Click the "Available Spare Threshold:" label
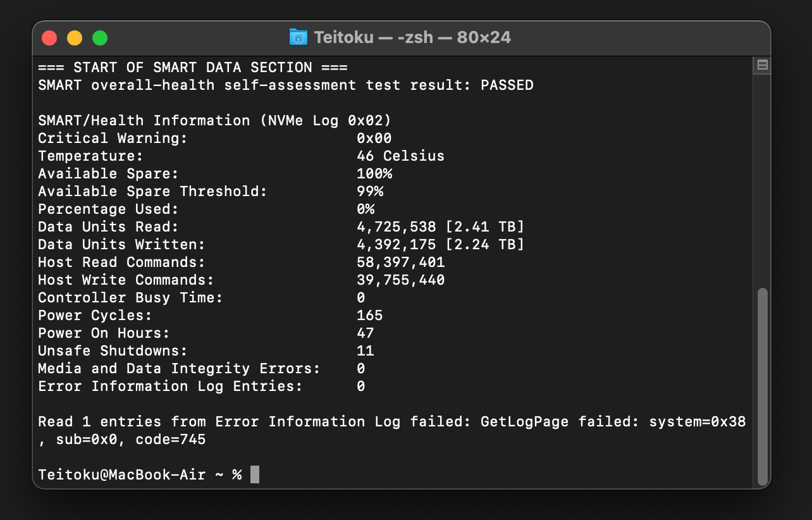This screenshot has height=520, width=812. click(152, 191)
